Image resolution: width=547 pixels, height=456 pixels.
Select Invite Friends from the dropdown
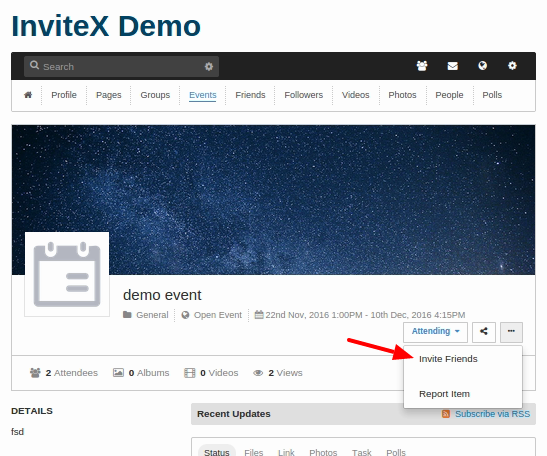tap(448, 359)
